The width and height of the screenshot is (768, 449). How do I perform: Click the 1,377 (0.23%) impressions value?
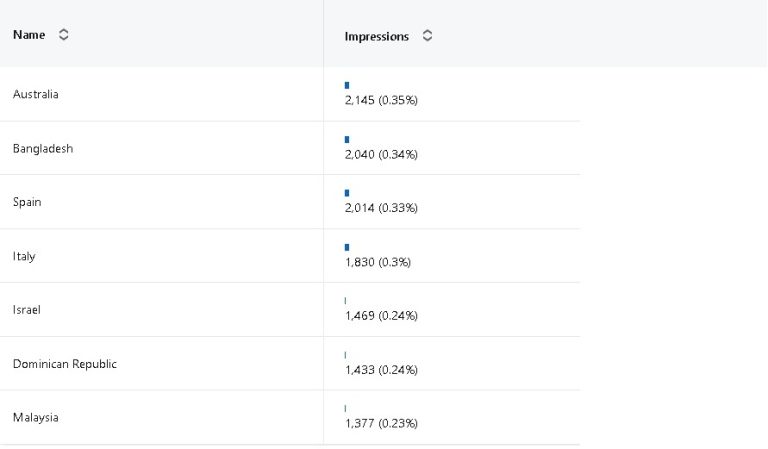point(381,424)
